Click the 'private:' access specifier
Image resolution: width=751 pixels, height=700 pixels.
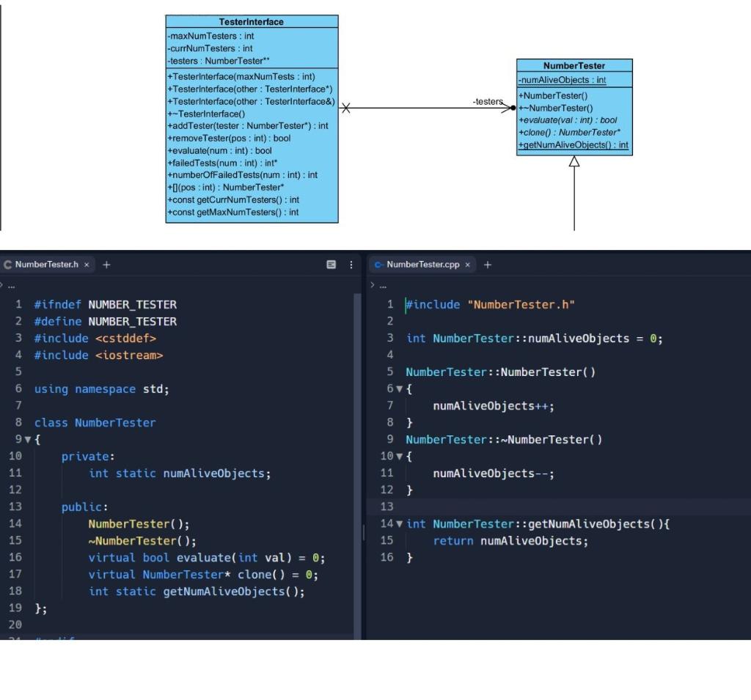click(88, 457)
